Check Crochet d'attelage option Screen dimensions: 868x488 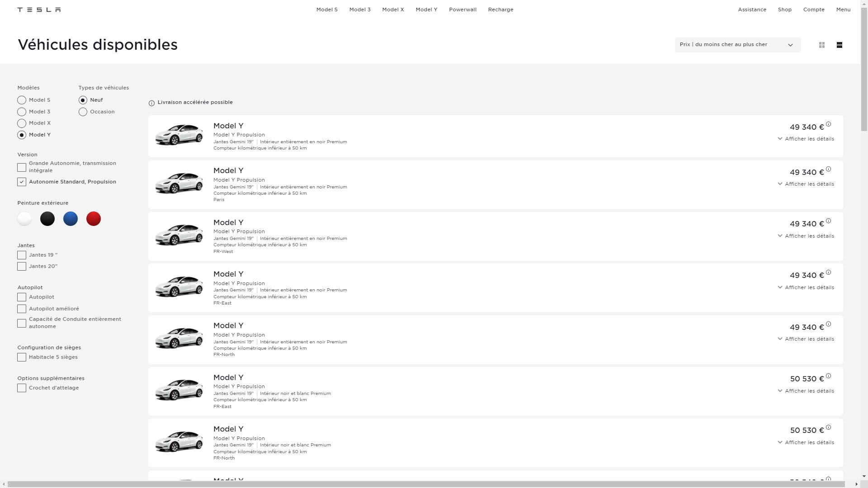point(22,388)
